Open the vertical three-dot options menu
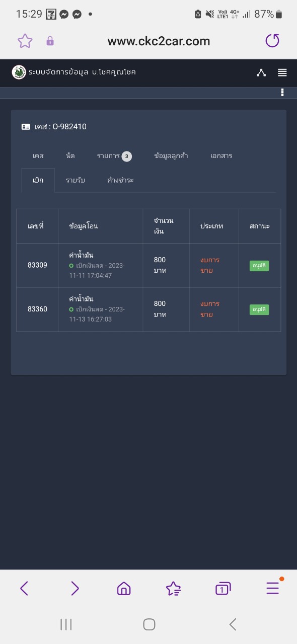Screen dimensions: 297x644 [282, 93]
